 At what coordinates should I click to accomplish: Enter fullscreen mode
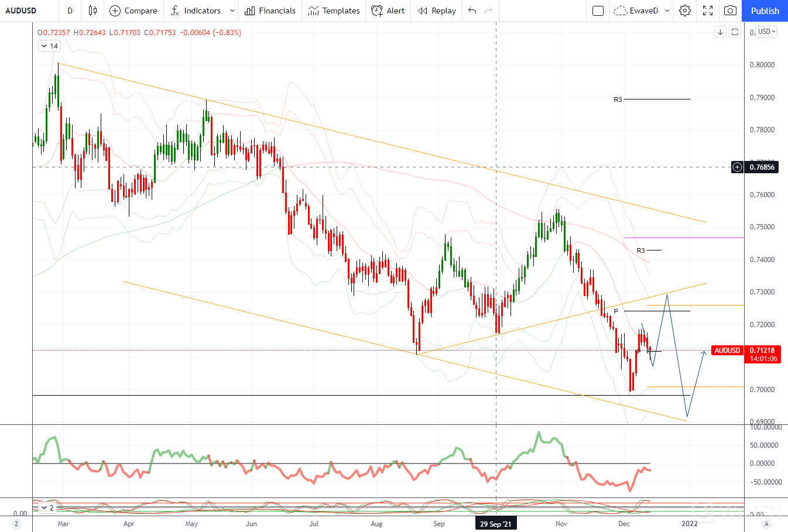click(708, 11)
